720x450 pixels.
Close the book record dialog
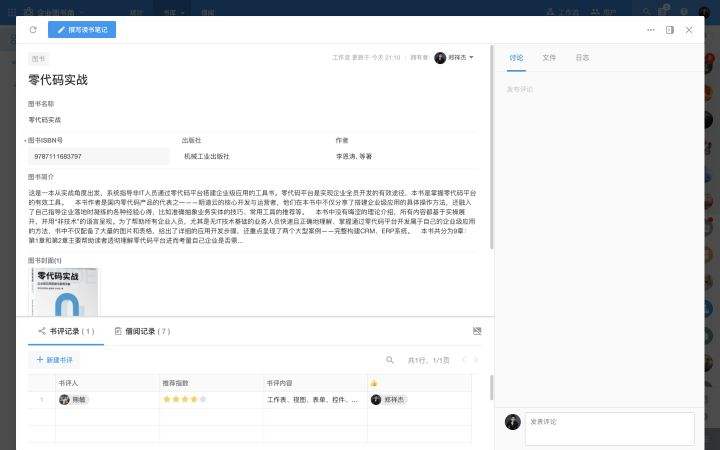689,30
